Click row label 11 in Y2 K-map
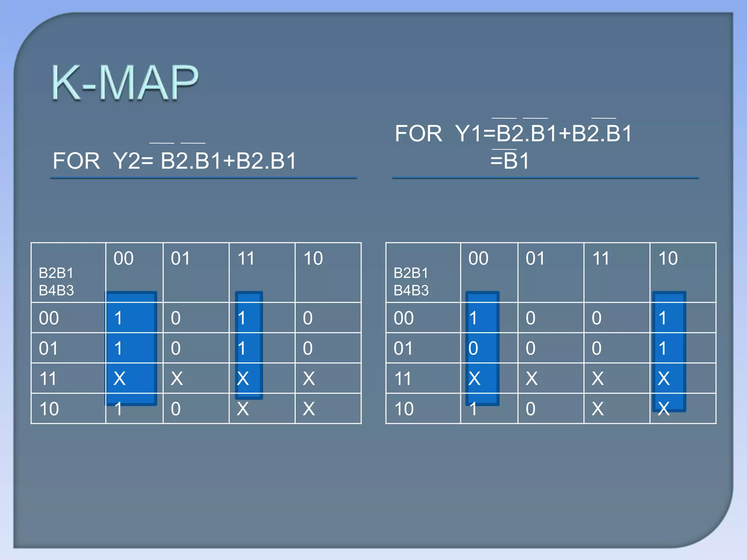The image size is (747, 560). [69, 378]
